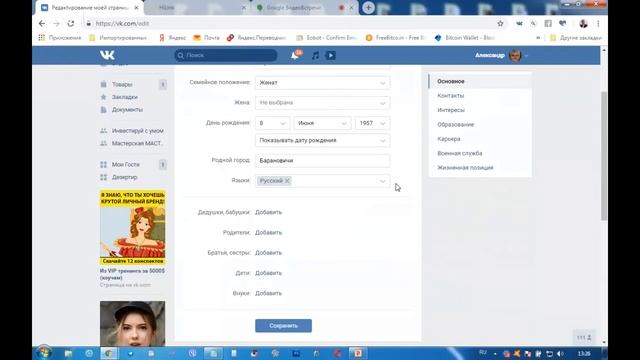Open the Яндекс bookmark
Screen dimensions: 640x360
pyautogui.click(x=172, y=38)
